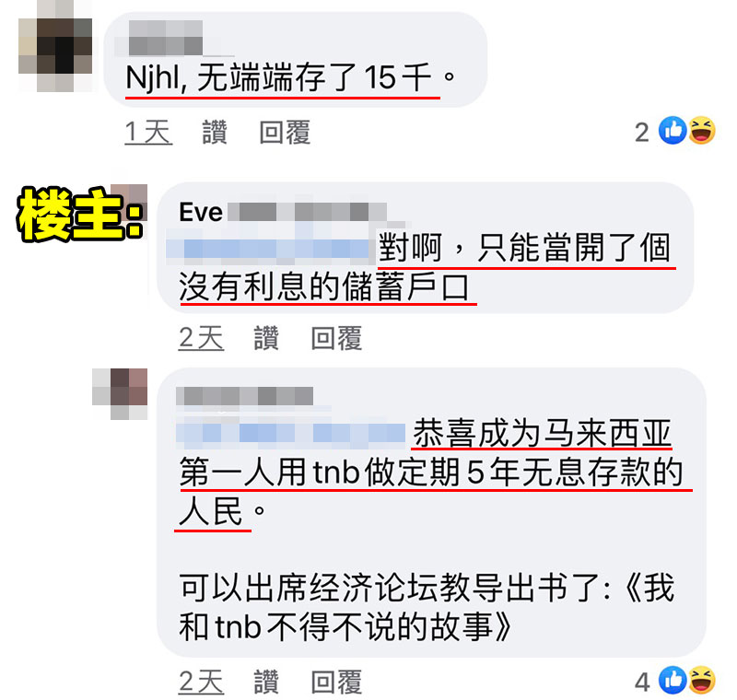Reply to Eve's comment with 回覆
Screen dimensions: 737x700
[x=336, y=338]
